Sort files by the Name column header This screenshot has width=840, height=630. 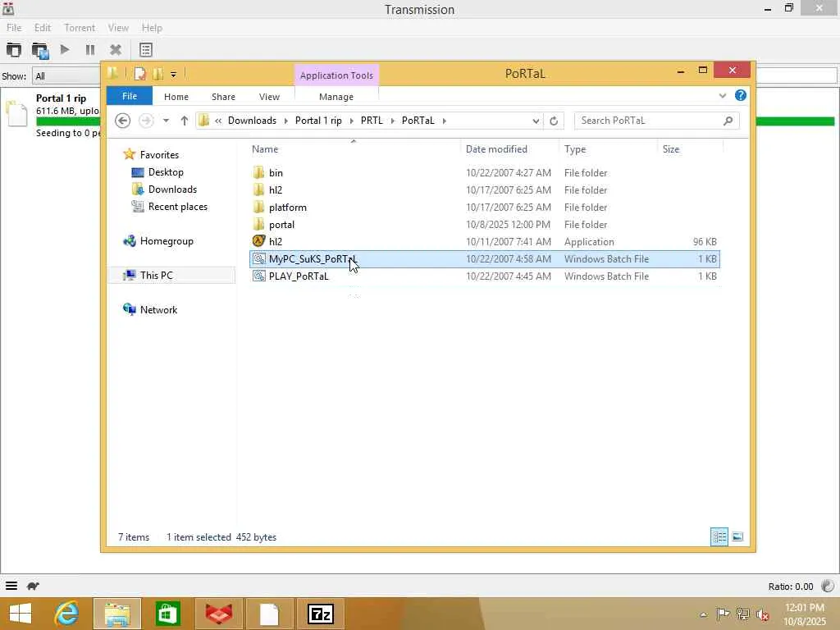tap(354, 149)
